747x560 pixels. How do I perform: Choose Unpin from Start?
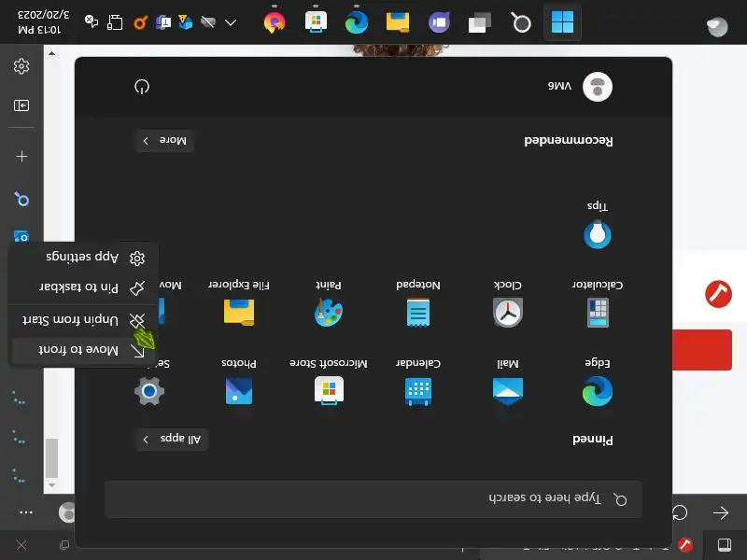83,320
